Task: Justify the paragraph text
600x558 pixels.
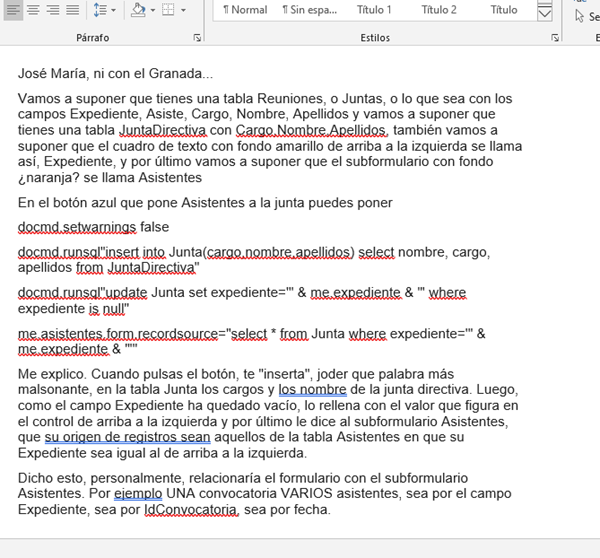Action: pyautogui.click(x=73, y=10)
